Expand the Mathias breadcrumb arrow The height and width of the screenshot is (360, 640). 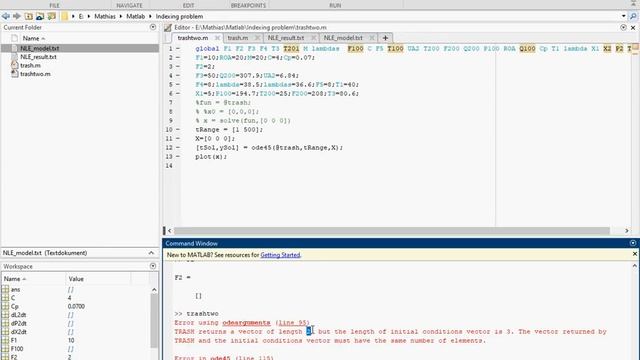click(x=121, y=16)
